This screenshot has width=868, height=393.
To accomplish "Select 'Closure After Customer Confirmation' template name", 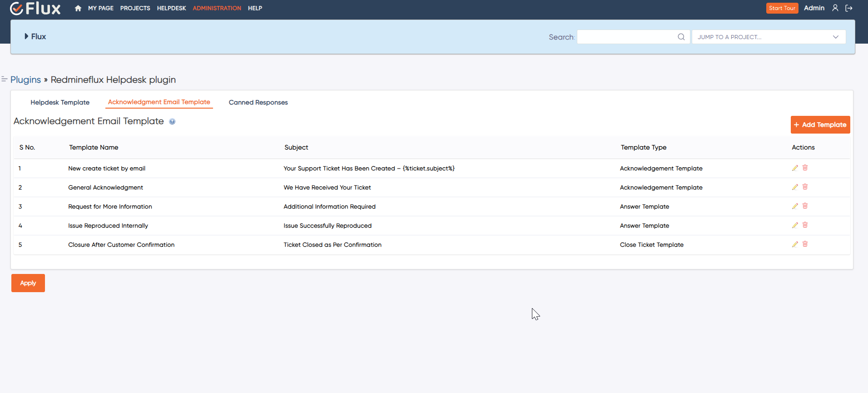I will [x=121, y=245].
